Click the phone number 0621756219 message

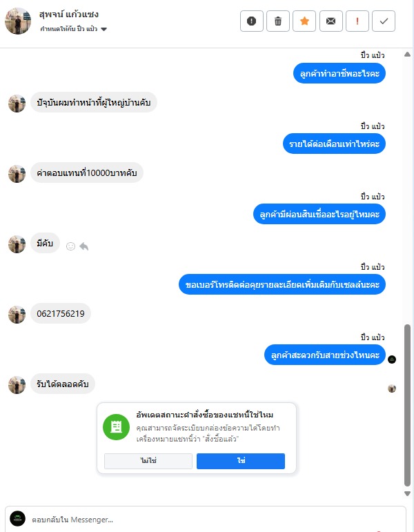click(x=61, y=313)
